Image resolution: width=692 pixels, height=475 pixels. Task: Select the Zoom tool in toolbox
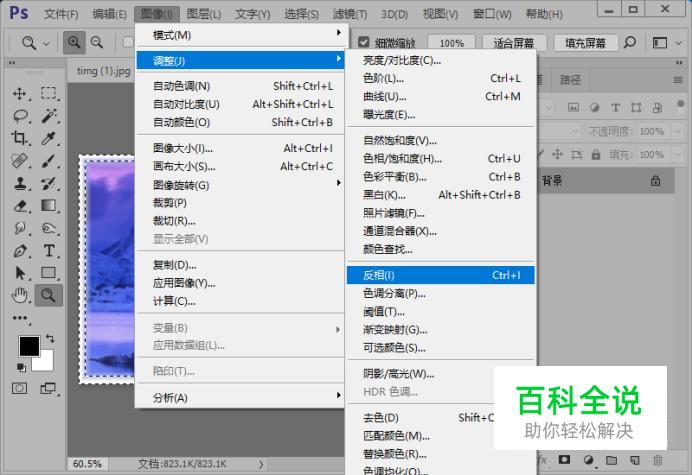click(49, 295)
